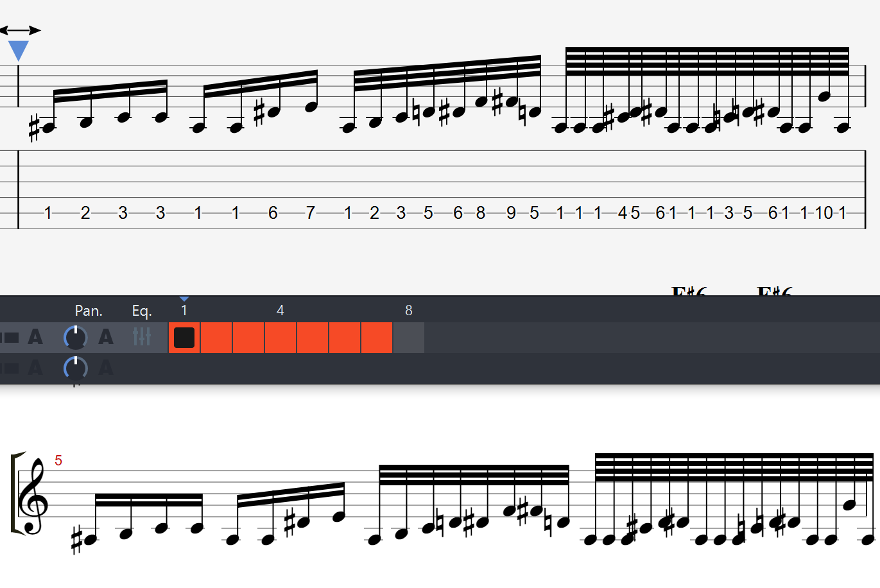Image resolution: width=880 pixels, height=588 pixels.
Task: Toggle master pan automation A in the bottom row
Action: pos(106,367)
